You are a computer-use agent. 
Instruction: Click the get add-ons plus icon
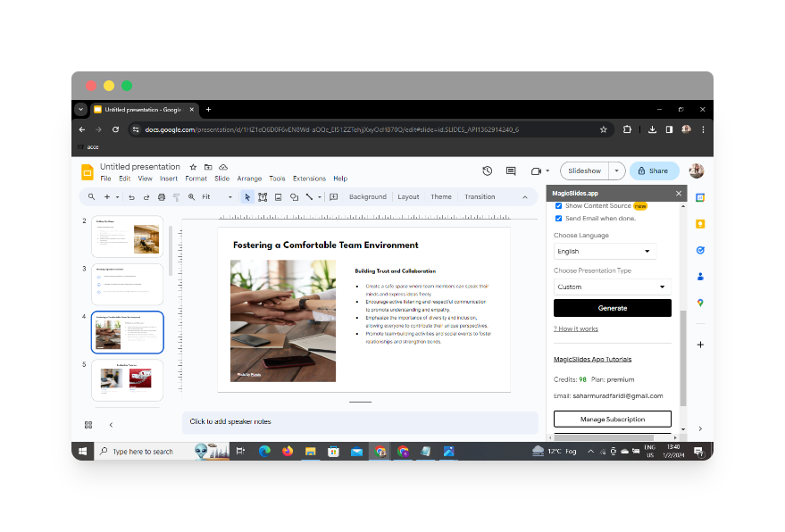tap(700, 345)
